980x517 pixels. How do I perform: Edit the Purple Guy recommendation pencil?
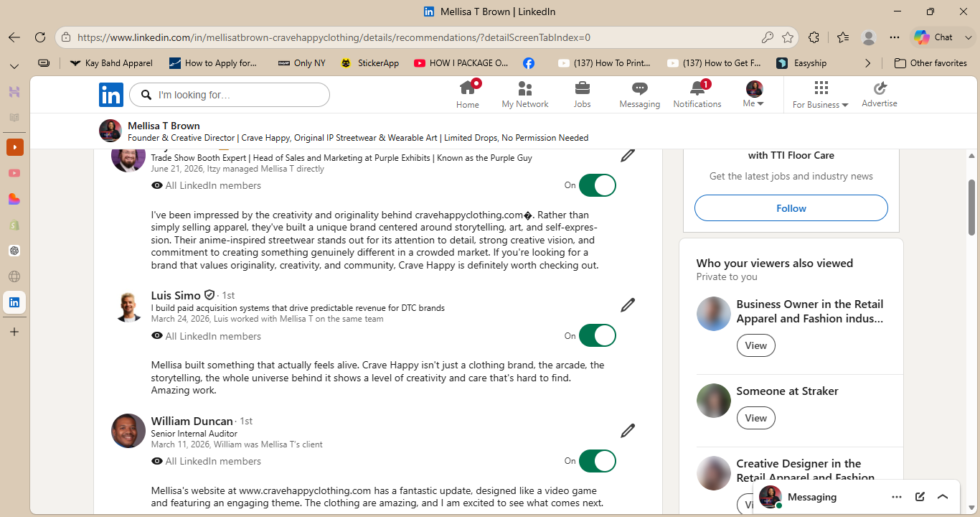click(628, 154)
